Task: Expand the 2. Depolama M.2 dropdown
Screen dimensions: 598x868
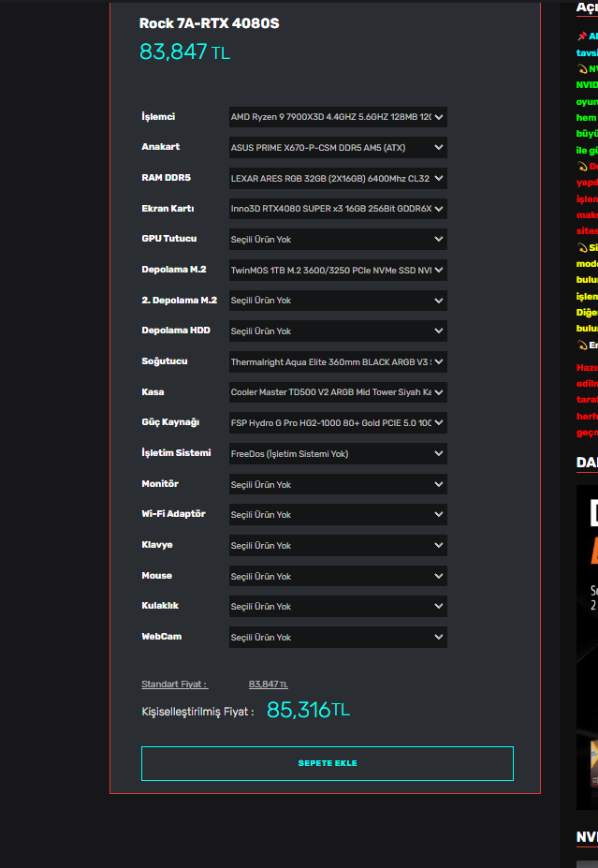Action: click(x=338, y=301)
